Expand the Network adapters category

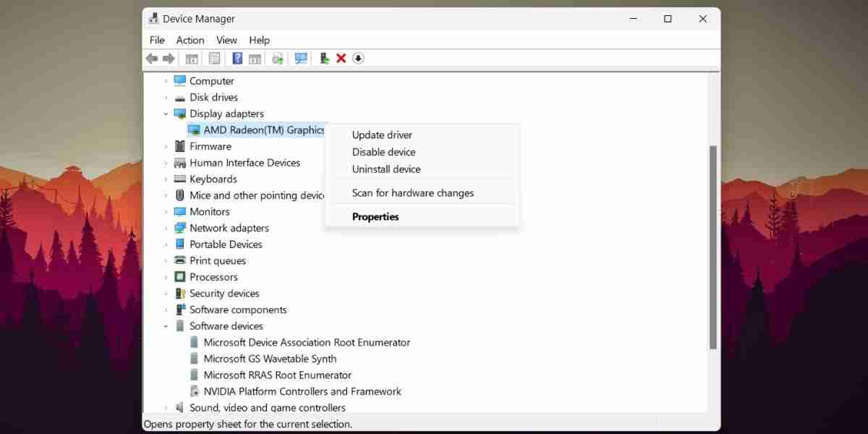pyautogui.click(x=165, y=227)
